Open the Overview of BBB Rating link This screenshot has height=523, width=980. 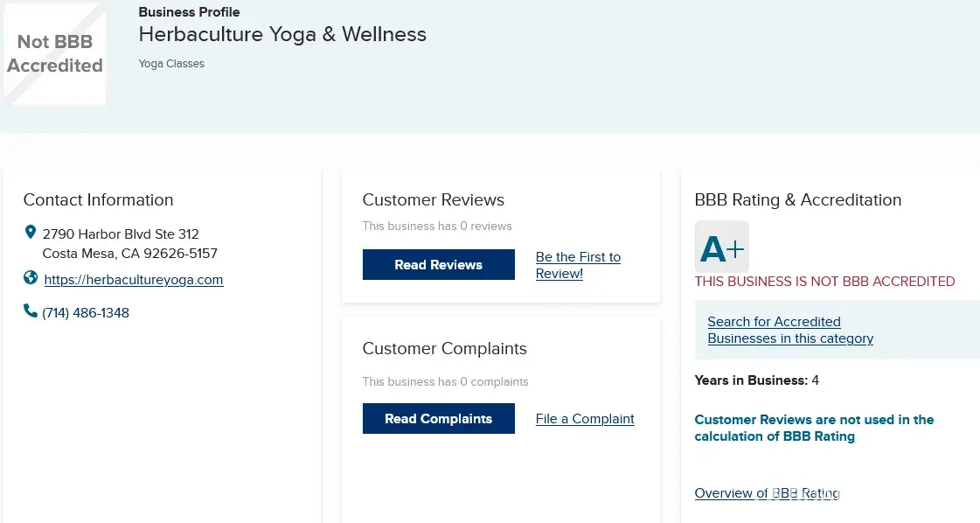pos(767,493)
